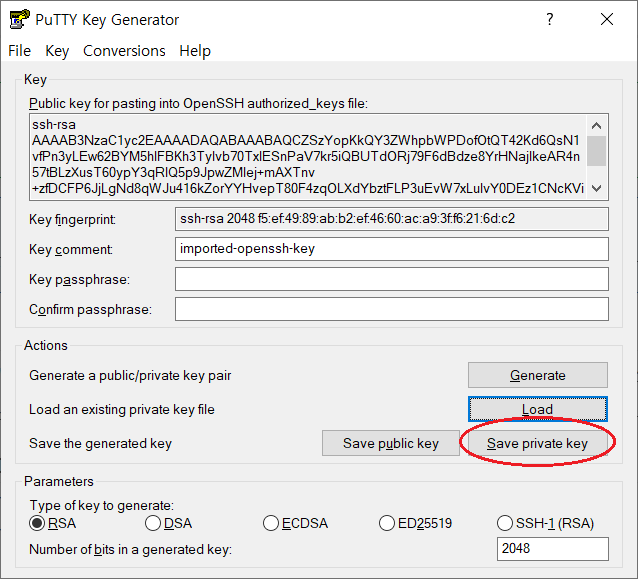Click 'Save the generated key' text

pyautogui.click(x=101, y=444)
